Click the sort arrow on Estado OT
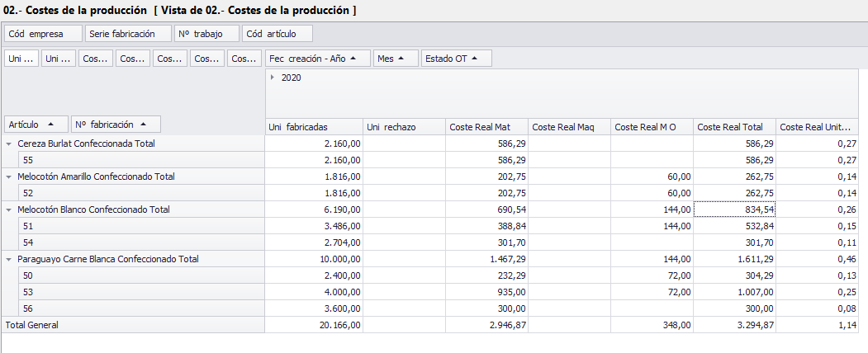This screenshot has width=868, height=353. click(x=476, y=59)
